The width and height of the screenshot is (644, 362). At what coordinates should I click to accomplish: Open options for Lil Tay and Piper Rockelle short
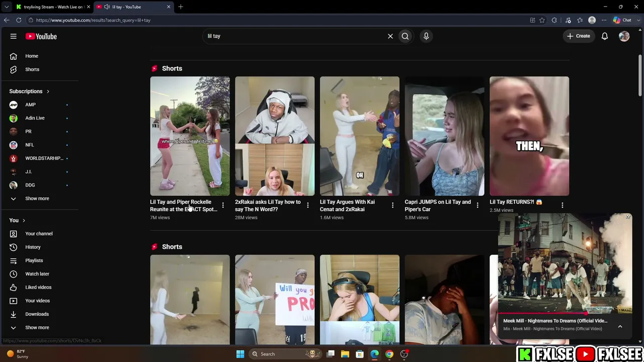coord(223,205)
